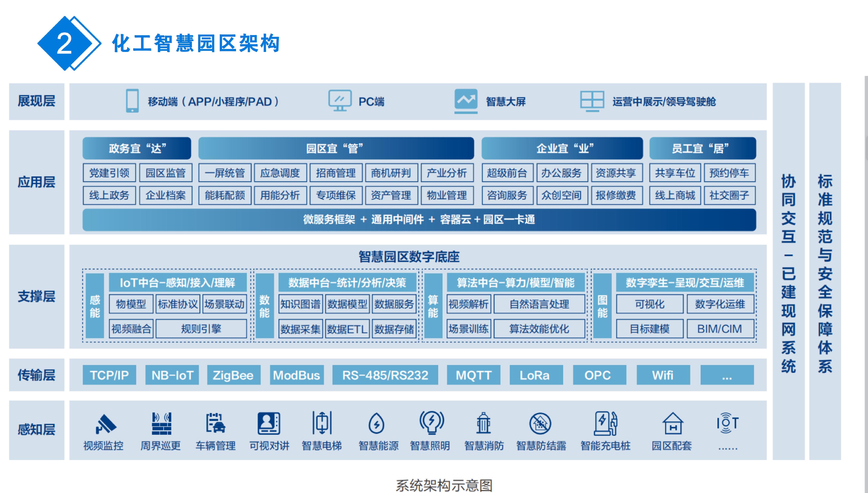This screenshot has height=493, width=868.
Task: Click the 共享车位 box
Action: click(675, 173)
